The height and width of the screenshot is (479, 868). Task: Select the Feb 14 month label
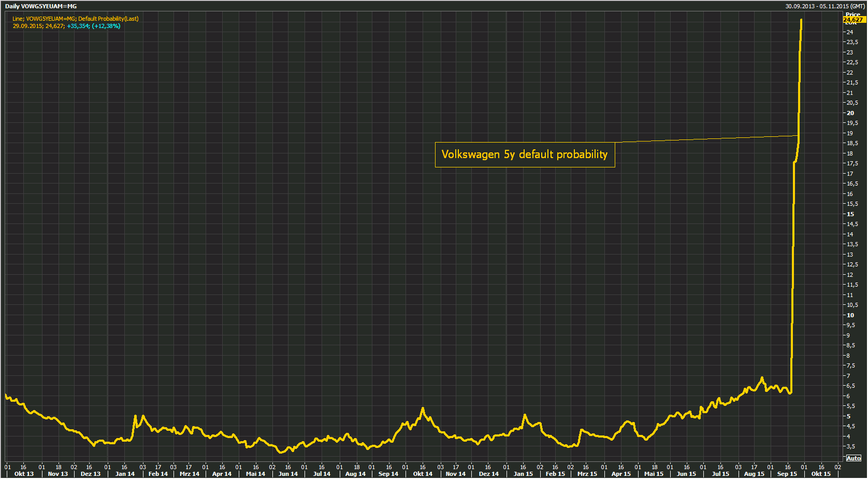158,474
